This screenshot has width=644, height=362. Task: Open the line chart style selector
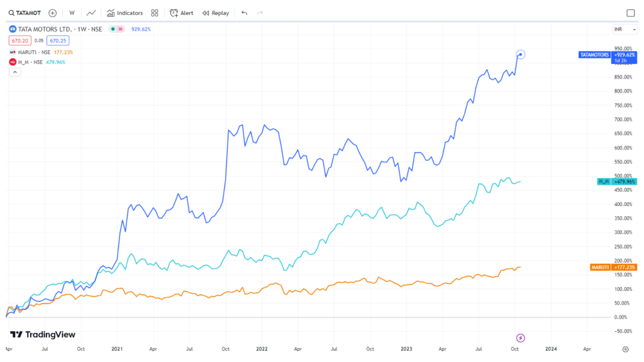(x=91, y=13)
